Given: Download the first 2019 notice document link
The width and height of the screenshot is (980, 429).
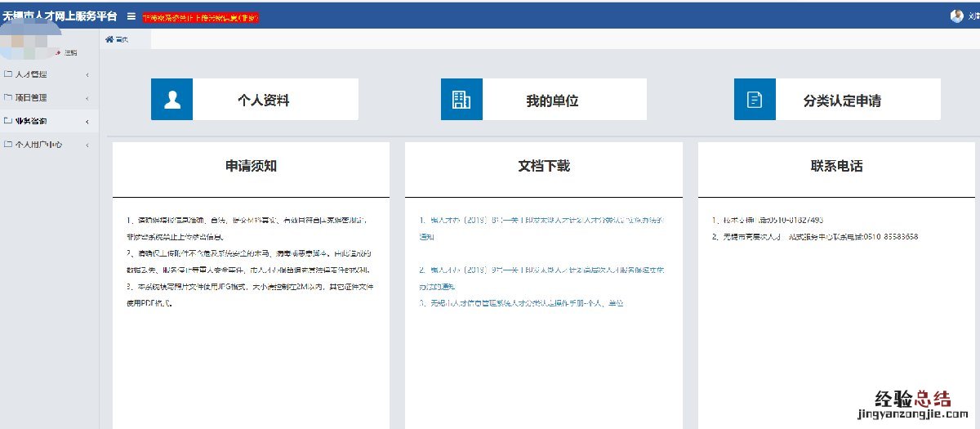Looking at the screenshot, I should 542,220.
